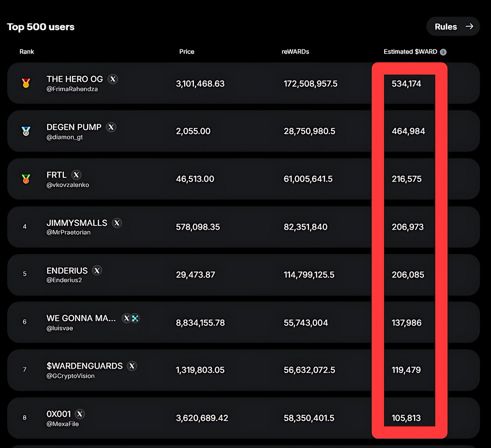Click the estimated $WARD value 105,813
491x448 pixels.
pyautogui.click(x=406, y=418)
